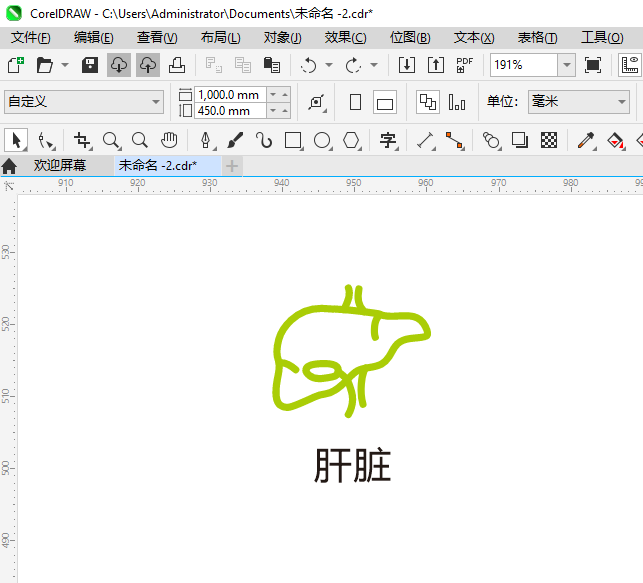Viewport: 643px width, 583px height.
Task: Click the Import icon
Action: pyautogui.click(x=407, y=65)
